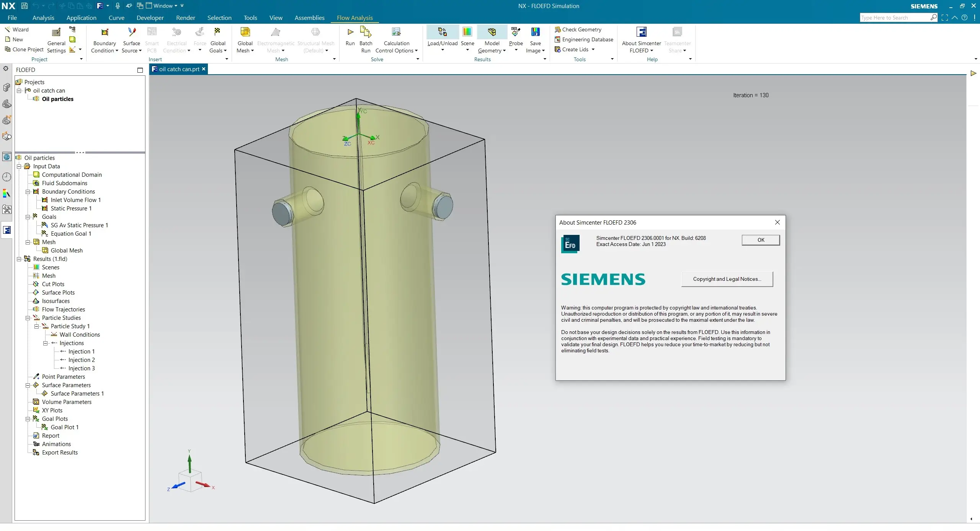This screenshot has width=980, height=531.
Task: Select Flow Trajectories in tree
Action: [64, 309]
